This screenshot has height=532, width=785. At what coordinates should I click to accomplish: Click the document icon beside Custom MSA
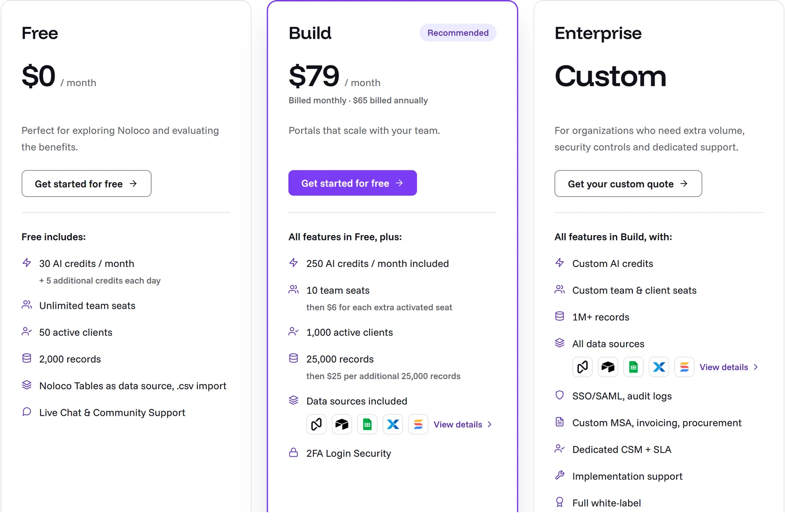[x=560, y=422]
